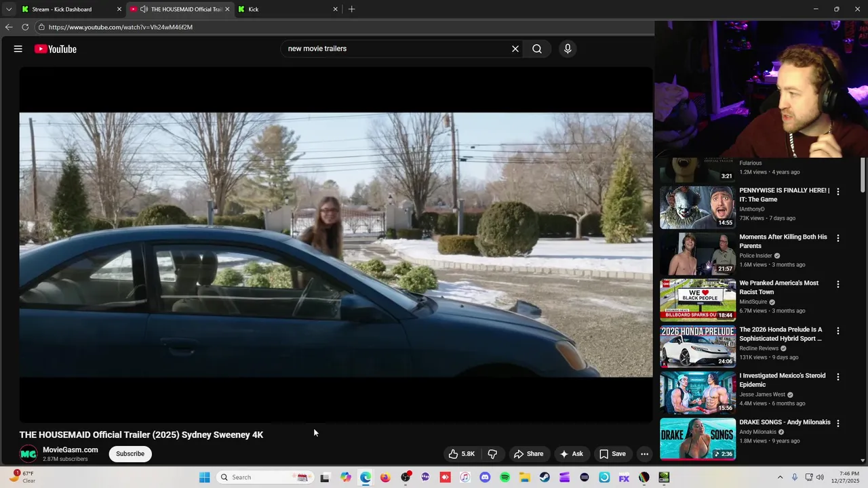This screenshot has width=868, height=488.
Task: Play the Pennywise IT: The Game thumbnail
Action: tap(698, 207)
